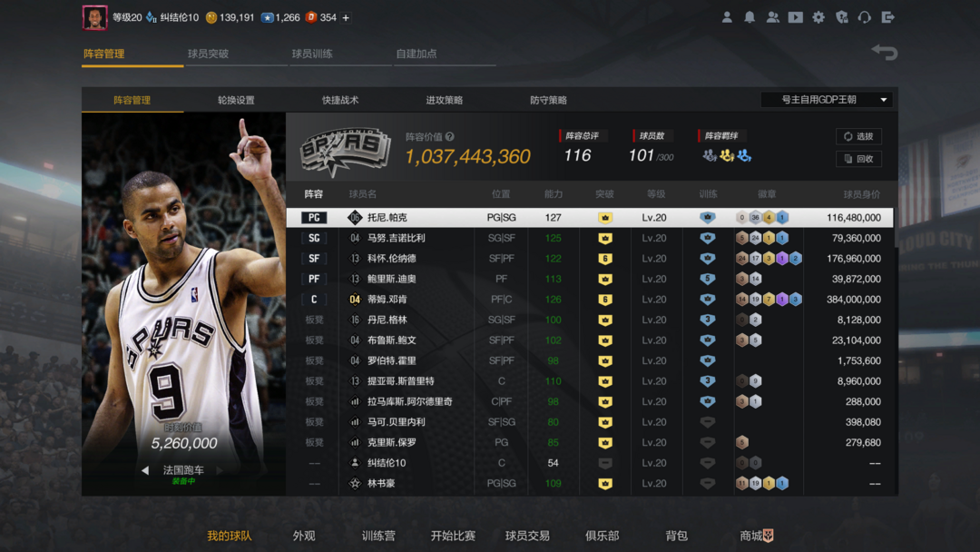Show next equipped moment card arrow

click(x=220, y=470)
